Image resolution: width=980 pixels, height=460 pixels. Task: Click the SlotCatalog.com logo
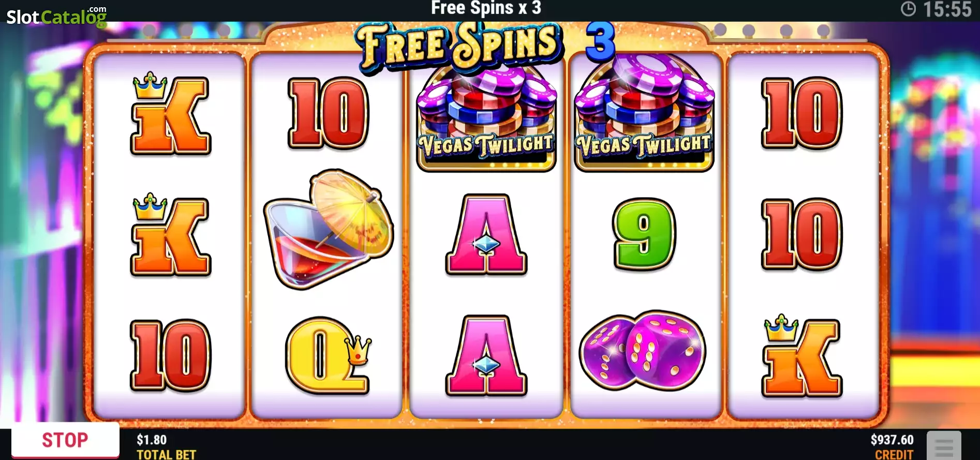56,17
